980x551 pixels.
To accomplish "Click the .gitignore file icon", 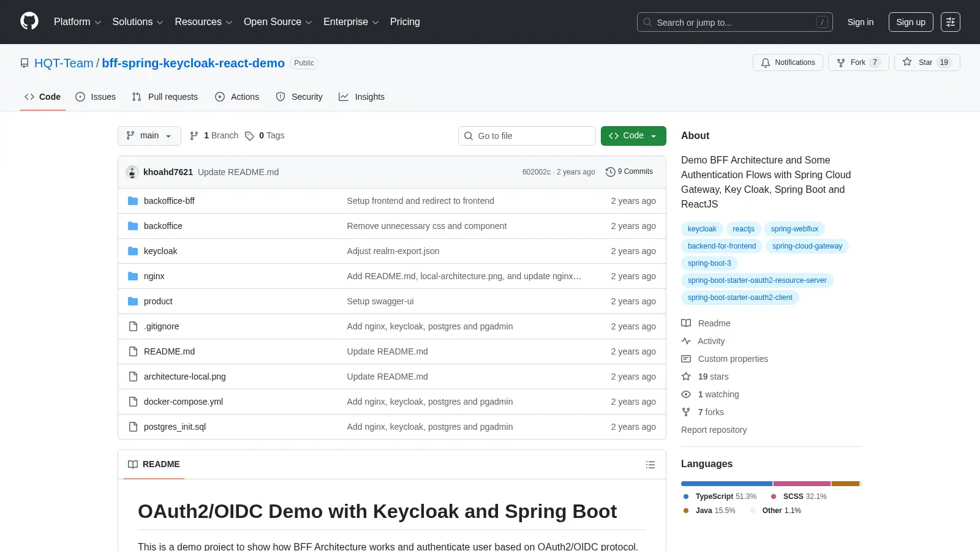I will [x=133, y=326].
